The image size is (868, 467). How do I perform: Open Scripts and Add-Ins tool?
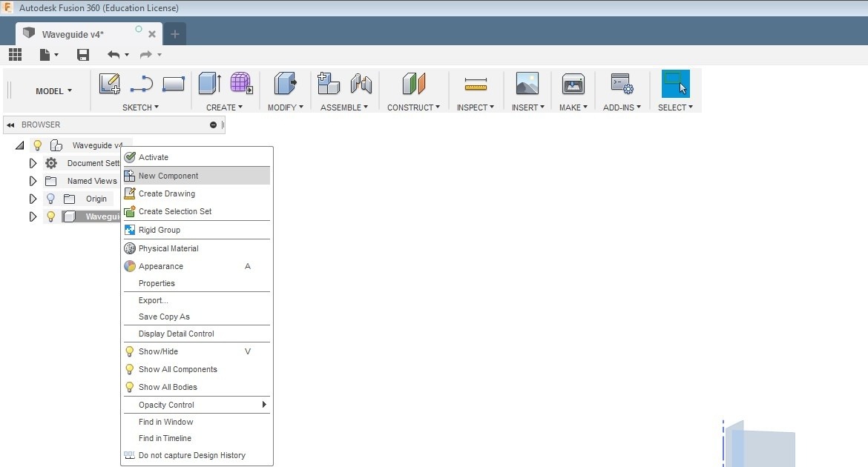[x=622, y=84]
